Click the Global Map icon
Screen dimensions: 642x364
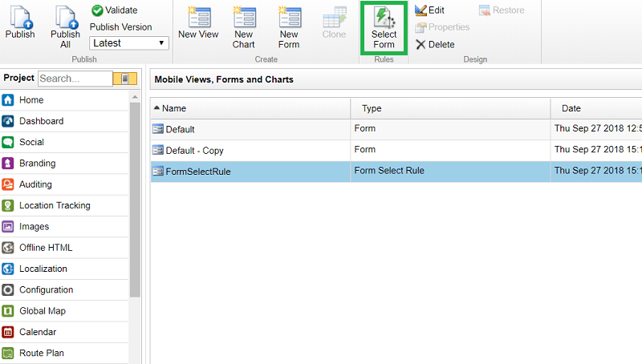click(8, 311)
